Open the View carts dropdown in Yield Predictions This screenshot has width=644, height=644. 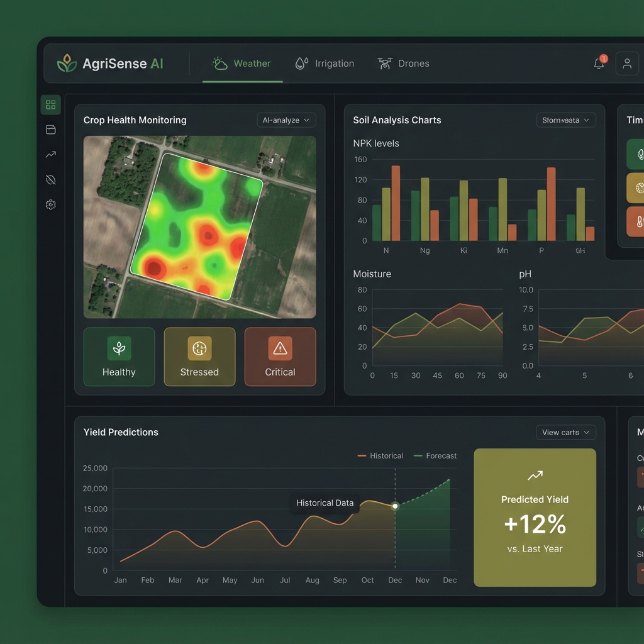[x=565, y=432]
